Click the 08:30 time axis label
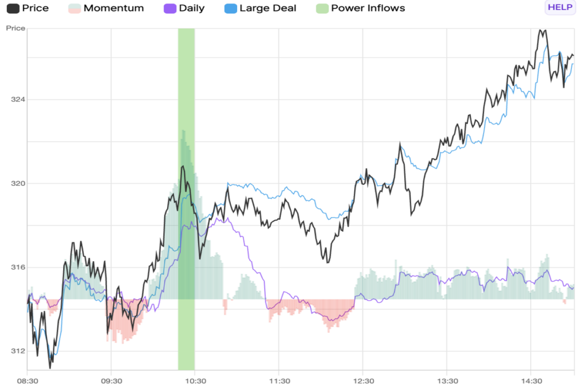Image resolution: width=588 pixels, height=392 pixels. coord(28,381)
